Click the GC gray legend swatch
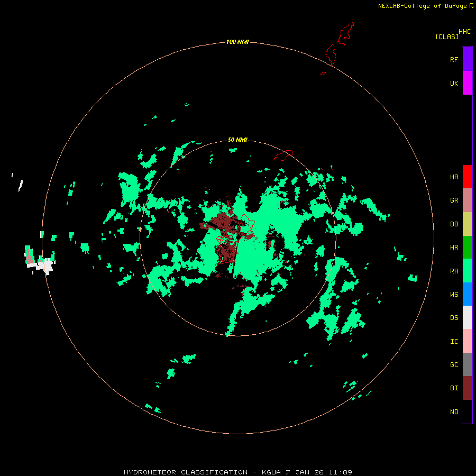 pos(467,364)
